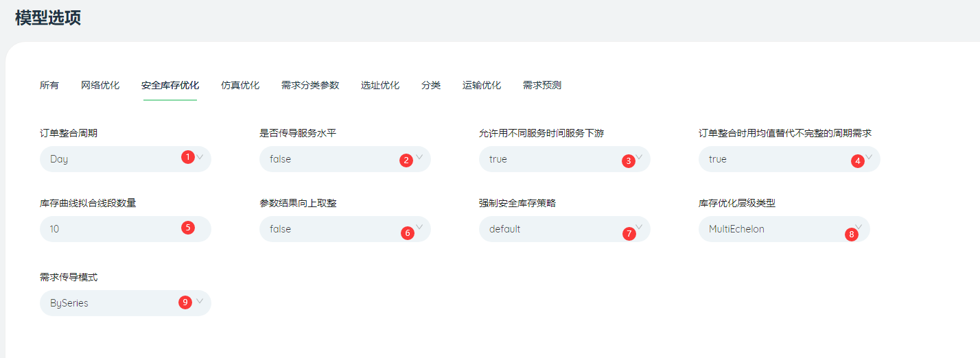Expand the 强制安全库存策略 dropdown showing default
Image resolution: width=980 pixels, height=358 pixels.
pos(565,229)
